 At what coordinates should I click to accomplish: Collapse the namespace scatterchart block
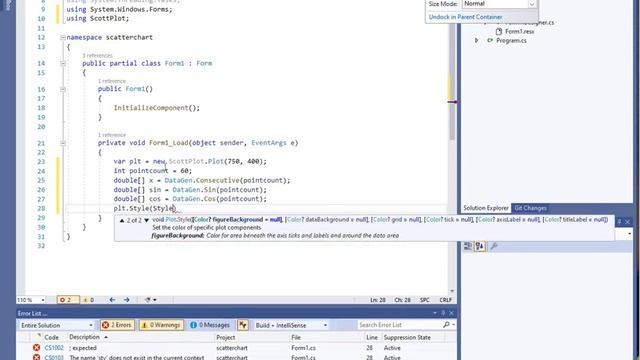pyautogui.click(x=63, y=38)
